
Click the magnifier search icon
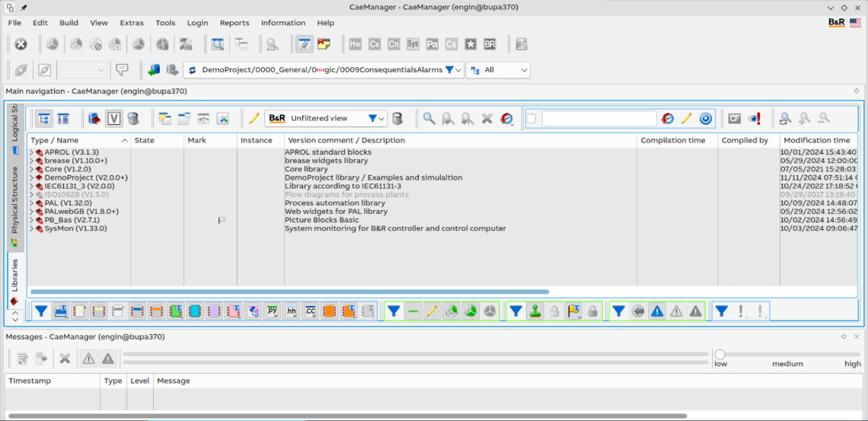pos(429,119)
